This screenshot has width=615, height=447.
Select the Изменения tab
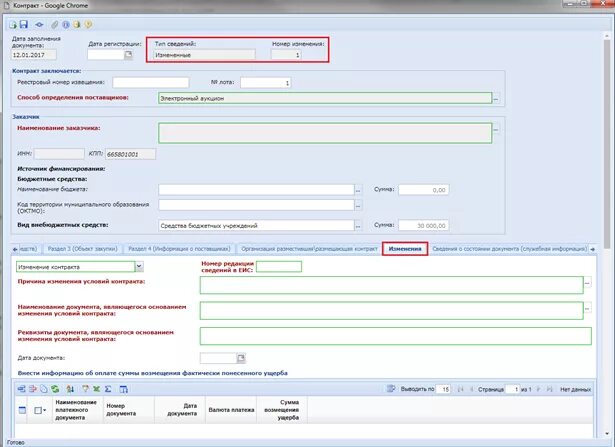405,249
